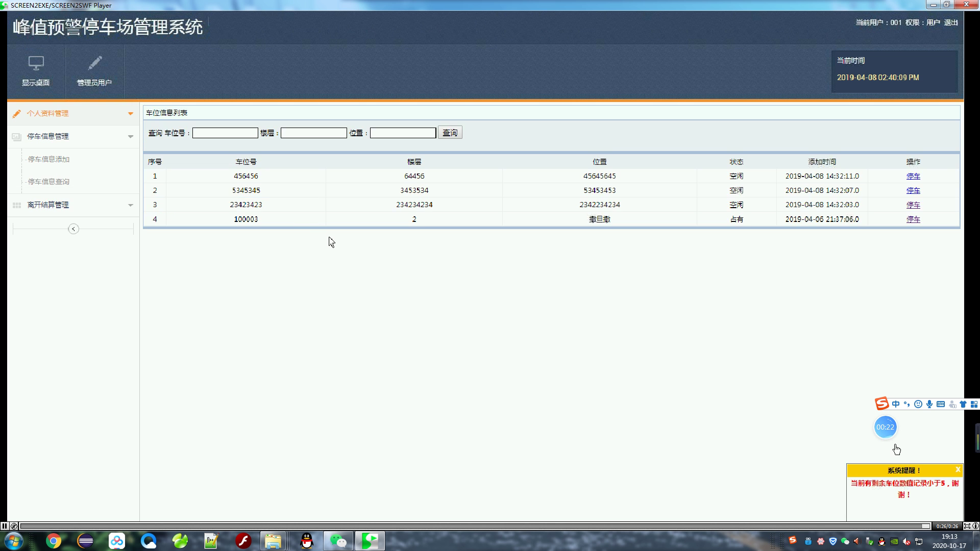Click the 占有 status cell
The width and height of the screenshot is (980, 551).
coord(737,219)
